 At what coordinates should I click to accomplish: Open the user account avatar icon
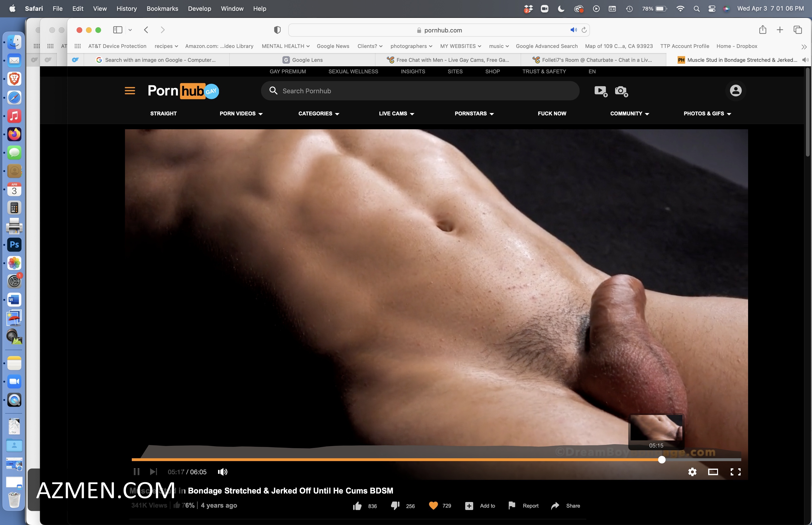coord(735,91)
